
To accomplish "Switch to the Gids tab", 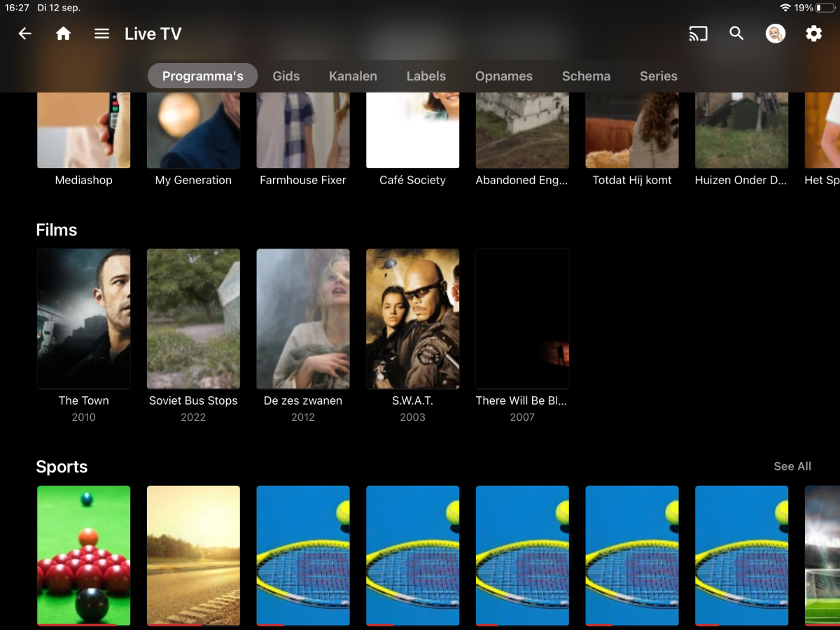I will tap(286, 76).
